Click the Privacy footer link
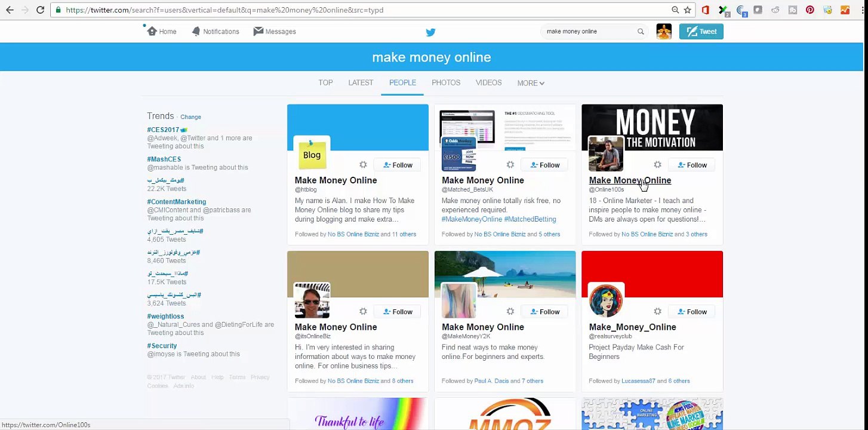868x430 pixels. (x=260, y=377)
